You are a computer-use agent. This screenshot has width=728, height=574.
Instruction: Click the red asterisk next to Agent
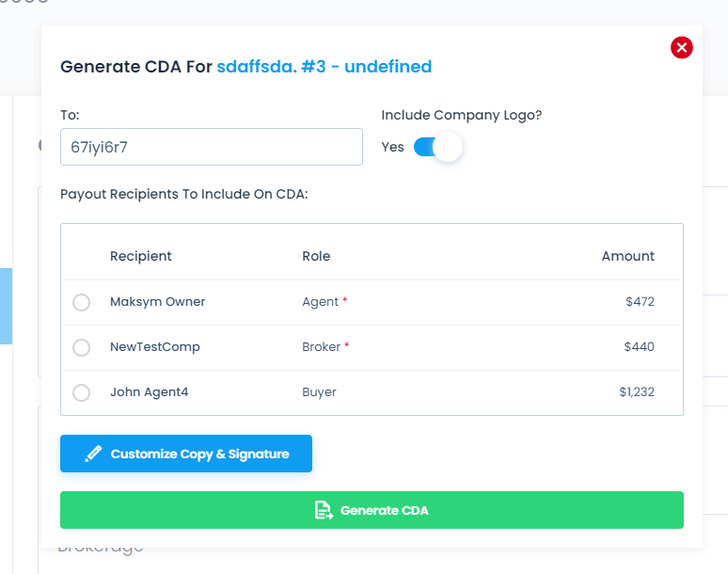344,299
